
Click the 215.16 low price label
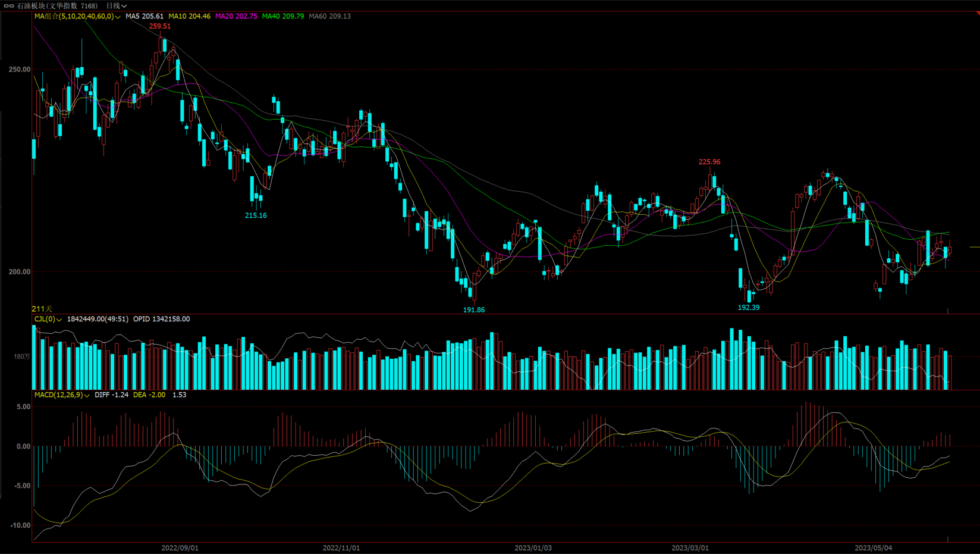point(256,215)
